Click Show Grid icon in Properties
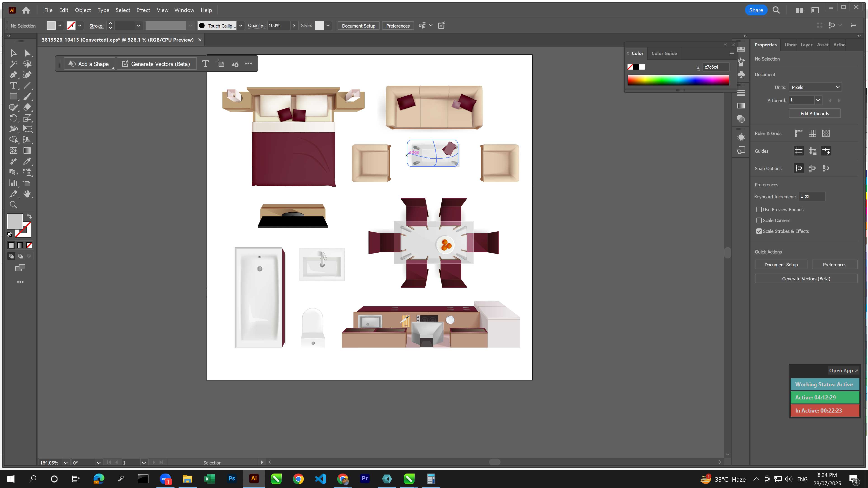Image resolution: width=868 pixels, height=488 pixels. (x=812, y=133)
